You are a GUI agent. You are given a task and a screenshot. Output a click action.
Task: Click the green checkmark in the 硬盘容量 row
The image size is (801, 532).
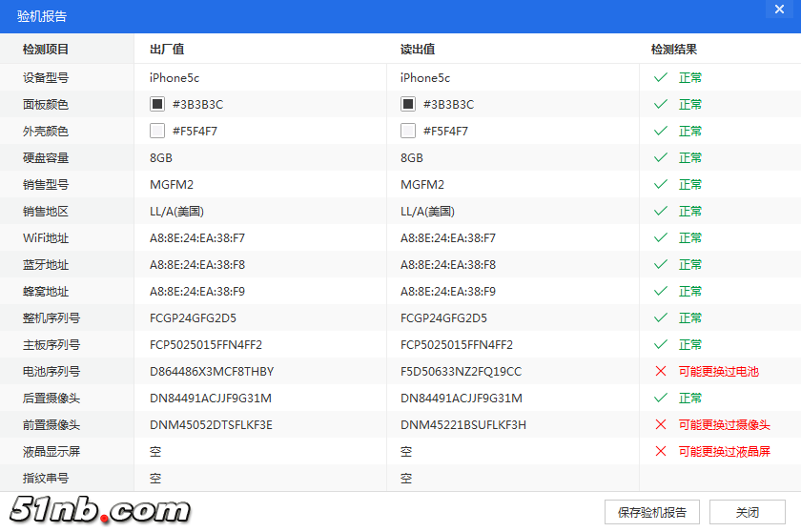pos(660,157)
